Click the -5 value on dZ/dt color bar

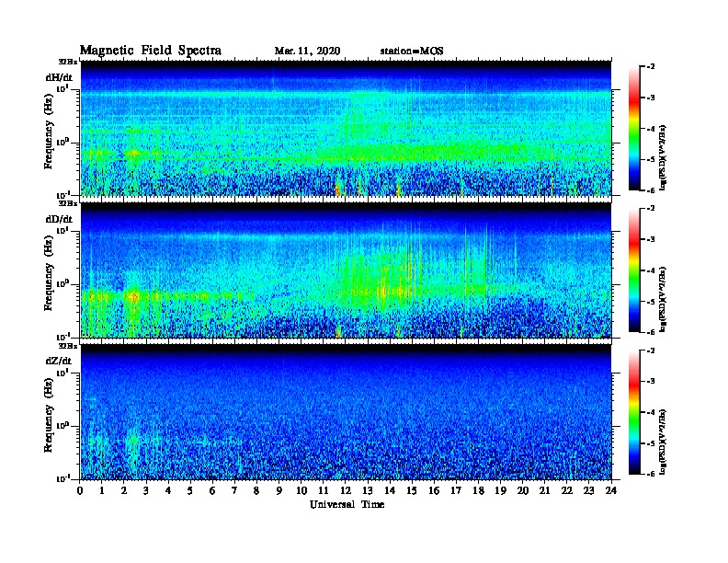(x=651, y=443)
